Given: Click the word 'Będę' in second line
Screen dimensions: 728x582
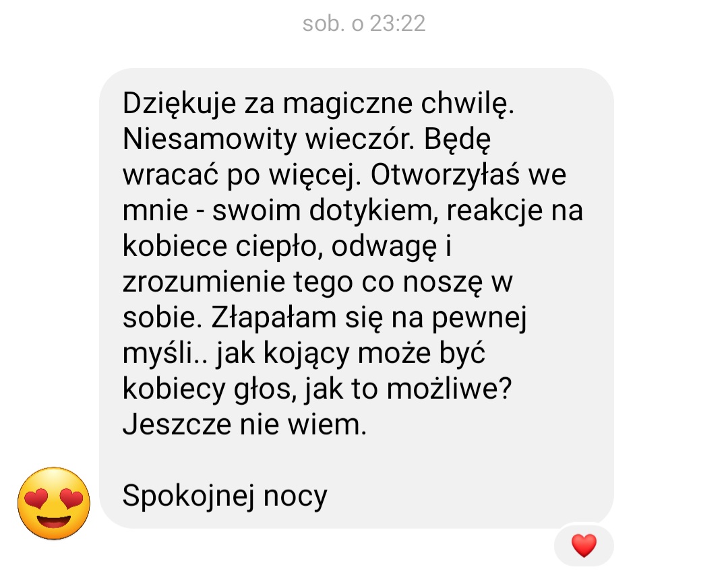Looking at the screenshot, I should point(457,139).
